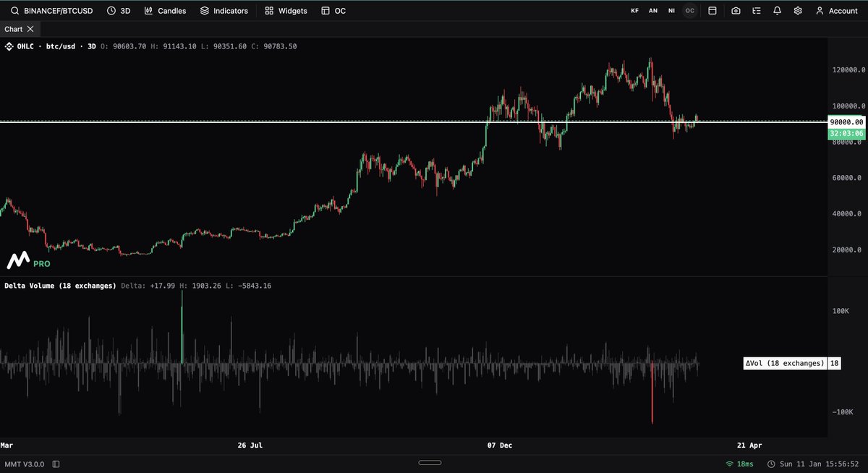Open the Account menu
868x473 pixels.
point(836,11)
